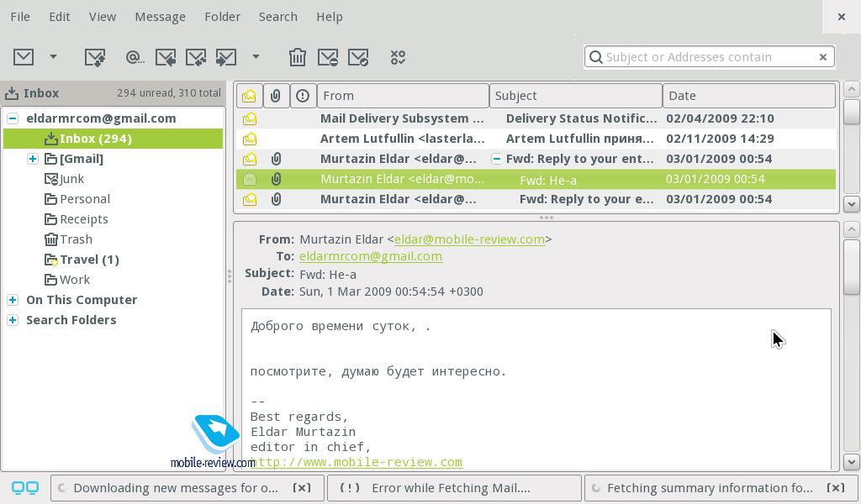Click the New mail message icon
The image size is (861, 504).
(x=24, y=57)
